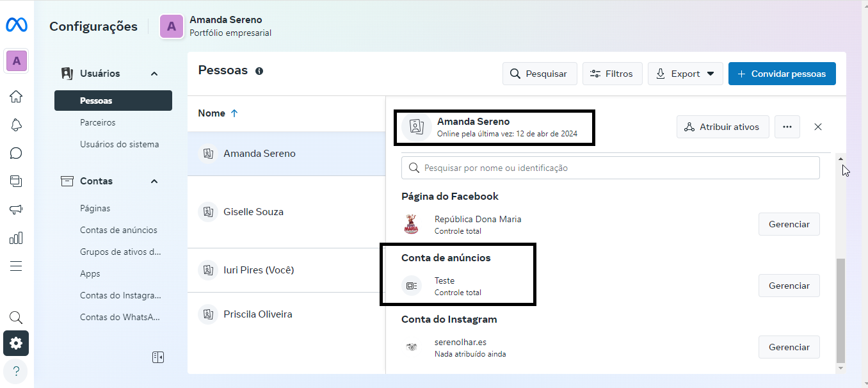Select Parceiros in the sidebar
The height and width of the screenshot is (388, 868).
pos(97,122)
